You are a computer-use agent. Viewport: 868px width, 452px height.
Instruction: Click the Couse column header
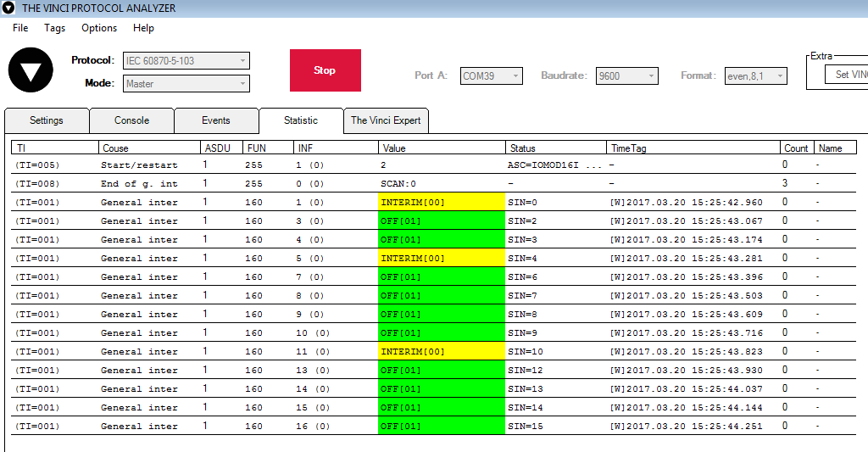(x=149, y=148)
